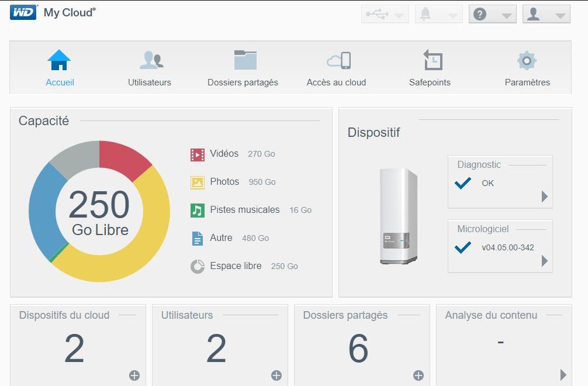Open the Paramètres gear icon
588x386 pixels.
(x=527, y=60)
